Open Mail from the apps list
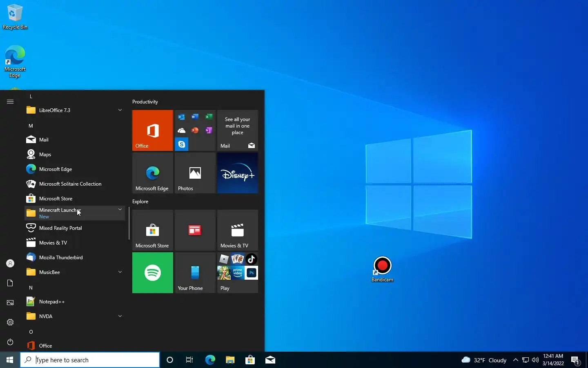 (75, 140)
